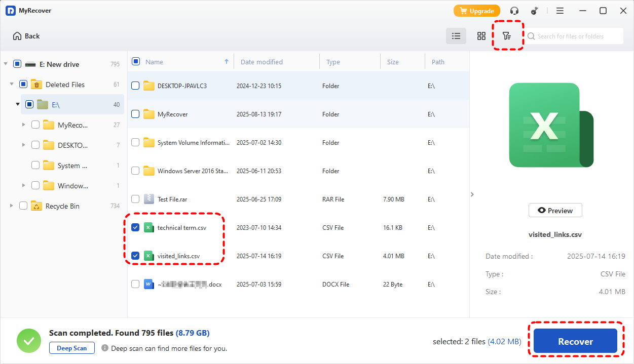Check the Windows Server 2016 row checkbox
Viewport: 634px width, 364px height.
tap(135, 171)
